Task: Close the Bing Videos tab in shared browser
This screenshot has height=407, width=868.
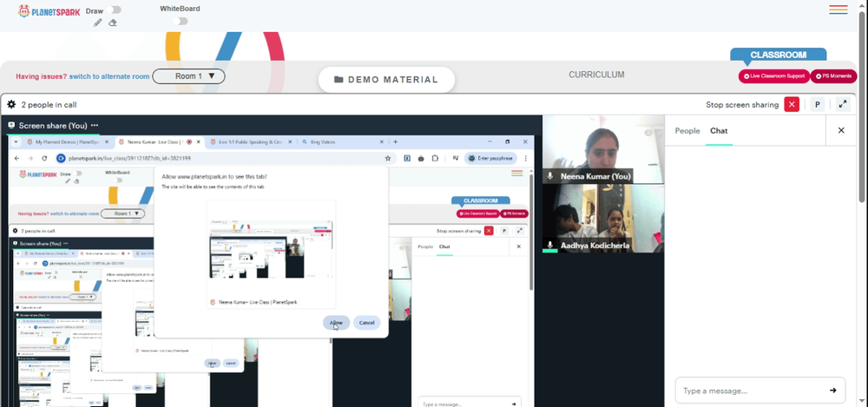Action: [381, 141]
